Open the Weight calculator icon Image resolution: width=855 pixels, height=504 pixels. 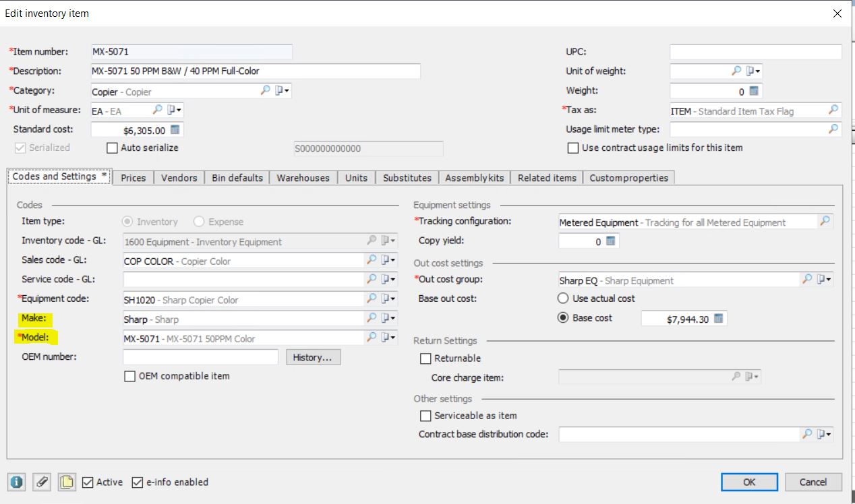[x=754, y=91]
